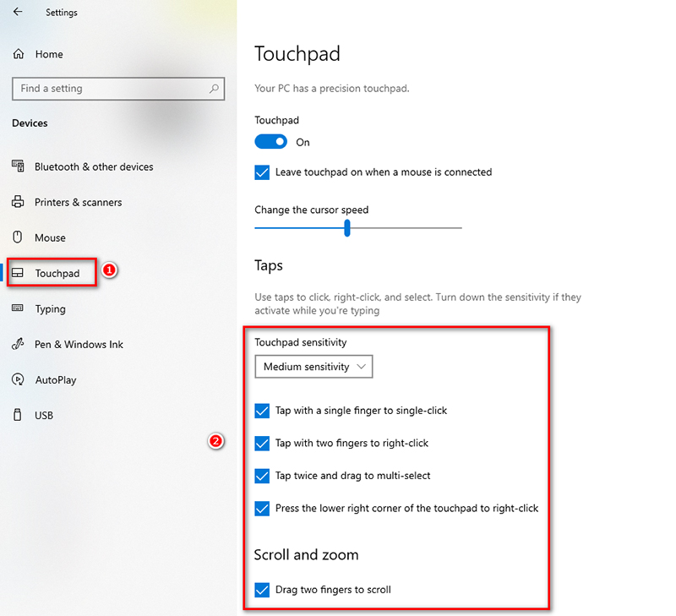This screenshot has height=616, width=676.
Task: Click the Taps section heading
Action: tap(269, 266)
